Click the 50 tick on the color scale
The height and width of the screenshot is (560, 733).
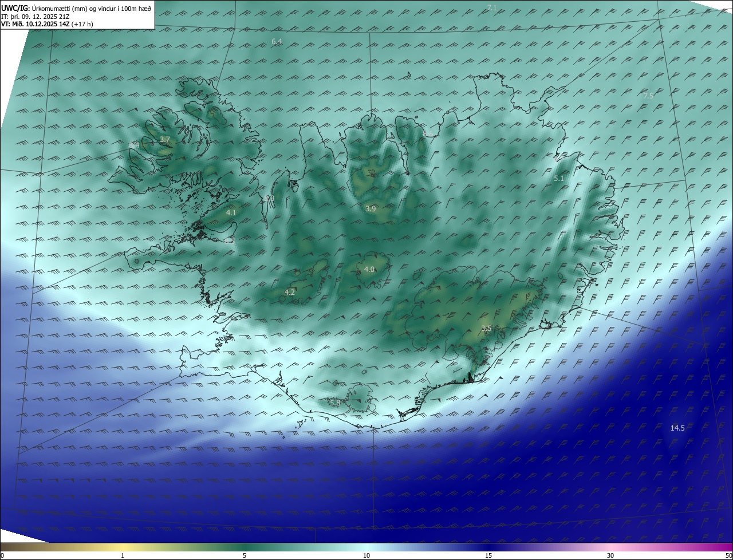(x=728, y=555)
